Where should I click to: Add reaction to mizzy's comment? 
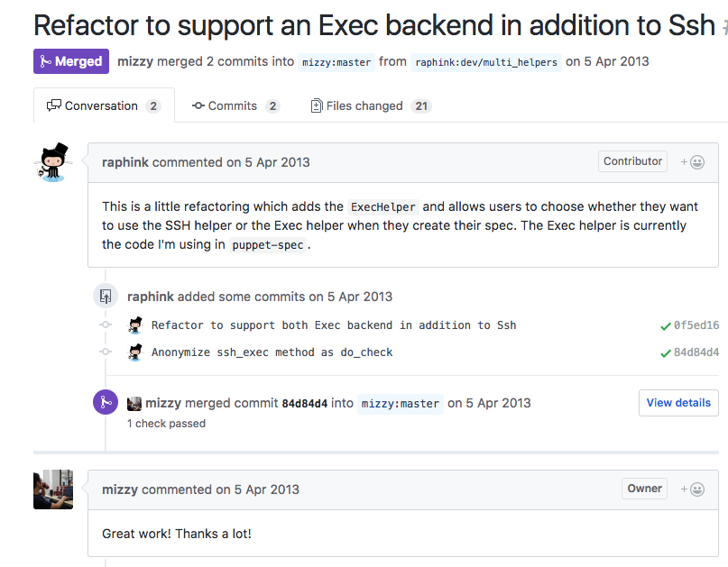click(x=692, y=489)
